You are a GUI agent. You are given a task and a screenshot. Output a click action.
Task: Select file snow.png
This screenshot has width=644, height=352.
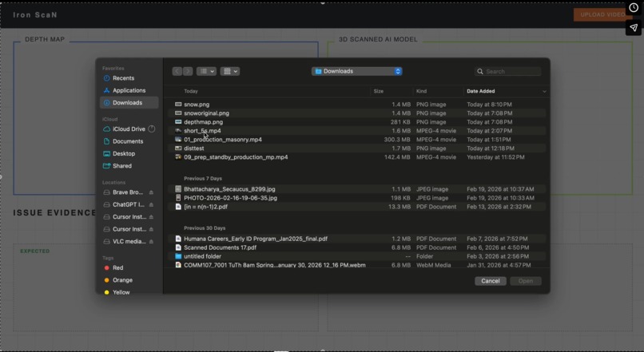point(356,105)
